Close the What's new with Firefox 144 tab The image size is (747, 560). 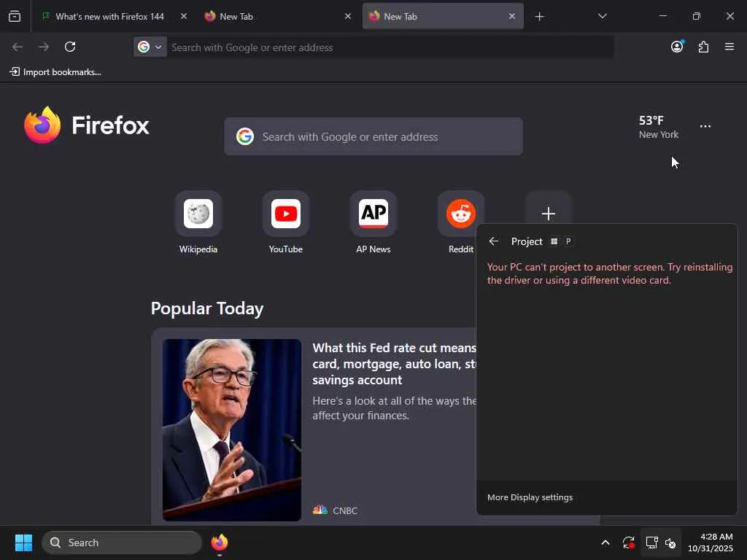[183, 16]
